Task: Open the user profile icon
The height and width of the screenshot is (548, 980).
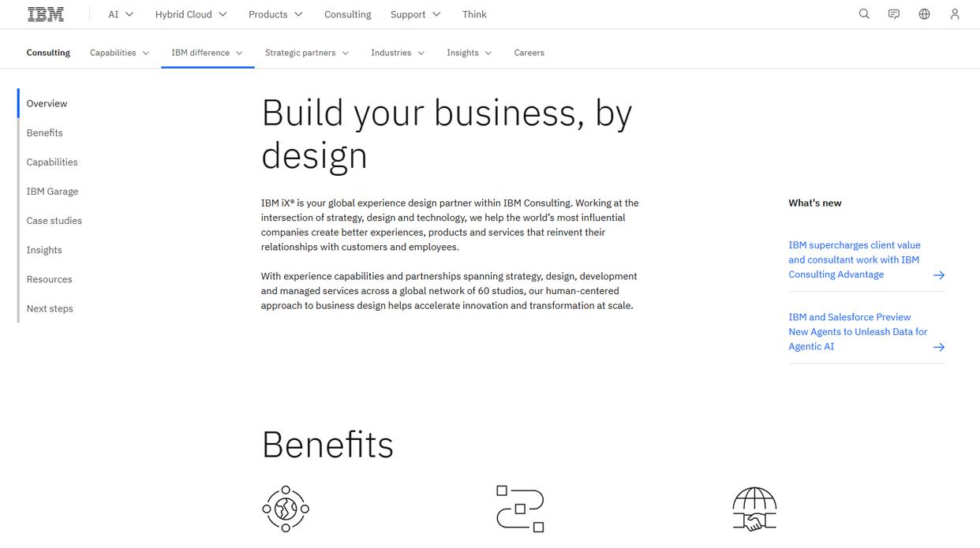Action: pyautogui.click(x=955, y=14)
